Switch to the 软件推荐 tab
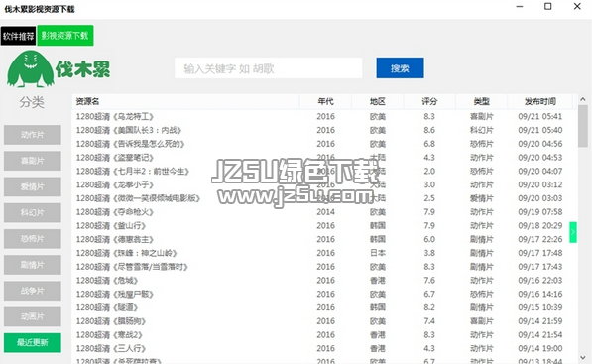 (18, 36)
